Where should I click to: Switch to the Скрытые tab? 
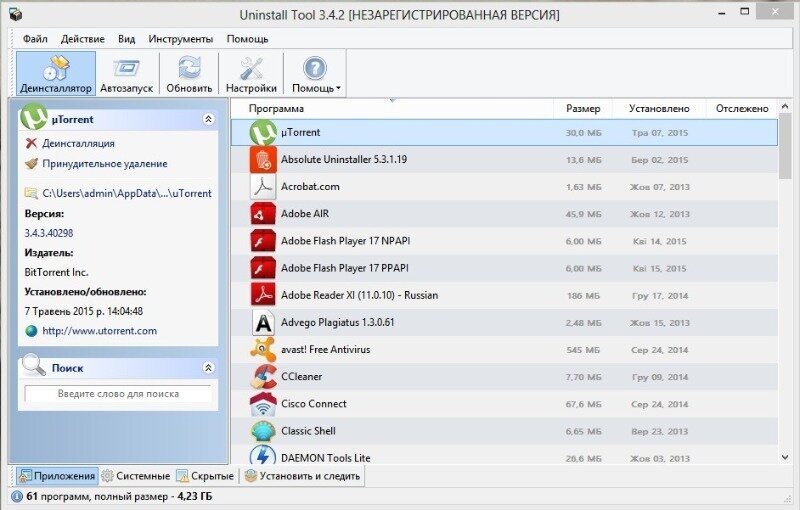(x=205, y=476)
